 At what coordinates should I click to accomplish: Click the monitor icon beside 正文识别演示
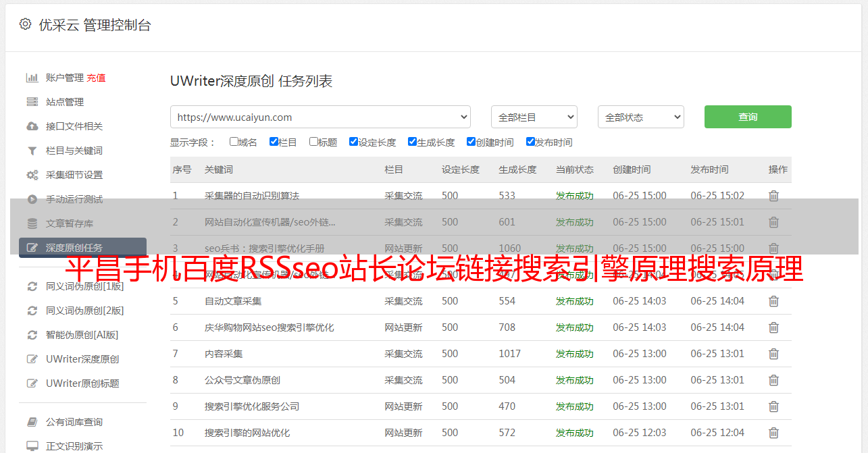pos(32,446)
